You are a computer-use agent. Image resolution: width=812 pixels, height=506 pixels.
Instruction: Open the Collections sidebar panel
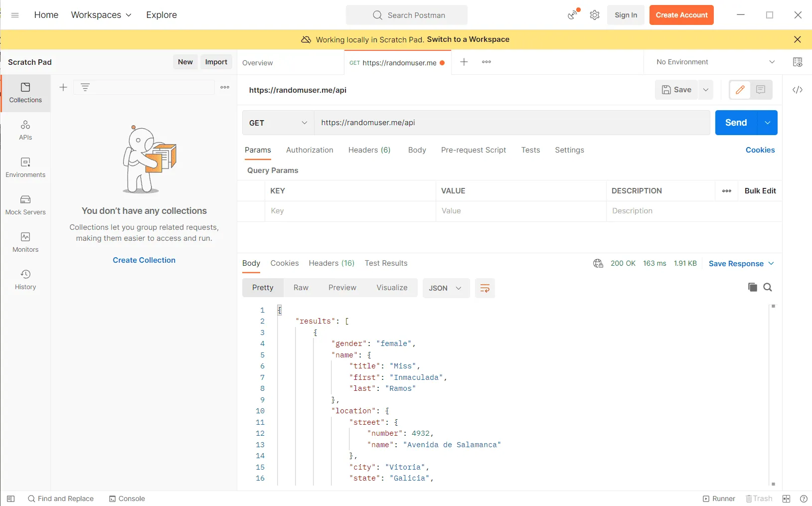coord(25,93)
